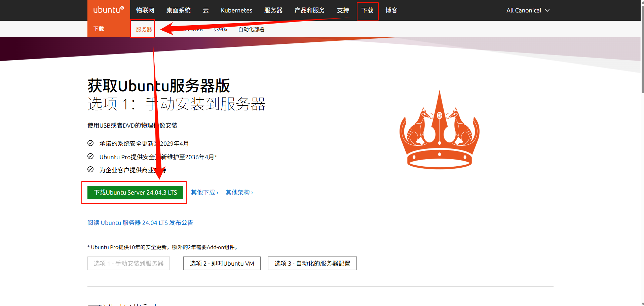The width and height of the screenshot is (644, 306).
Task: Follow the 其他架构 link
Action: [x=239, y=193]
